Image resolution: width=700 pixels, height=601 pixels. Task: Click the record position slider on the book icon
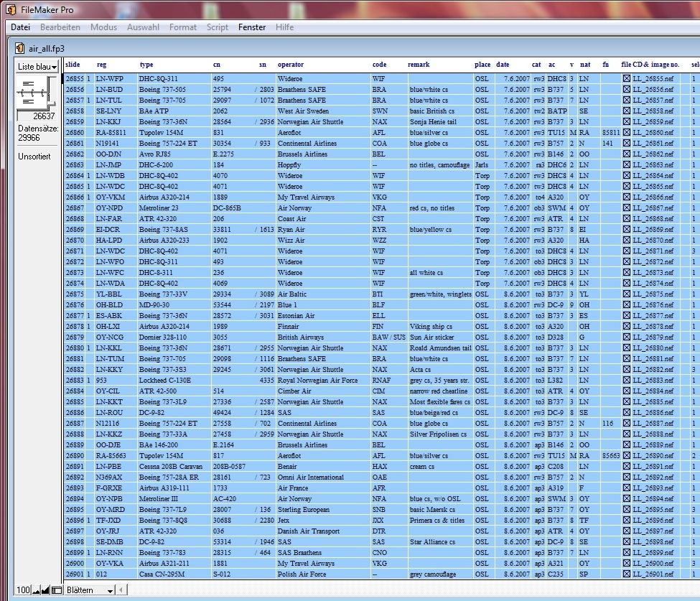[51, 103]
